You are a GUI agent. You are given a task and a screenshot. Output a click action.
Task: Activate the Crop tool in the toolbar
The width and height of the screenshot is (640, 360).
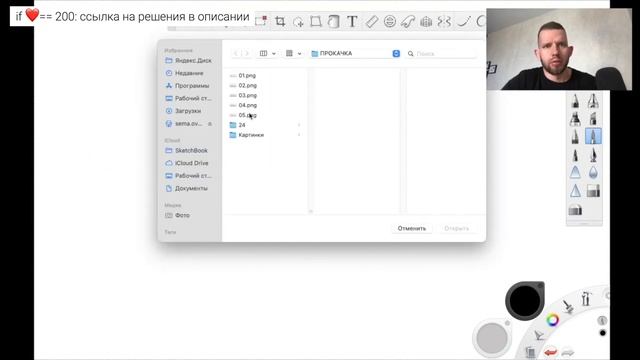click(280, 21)
